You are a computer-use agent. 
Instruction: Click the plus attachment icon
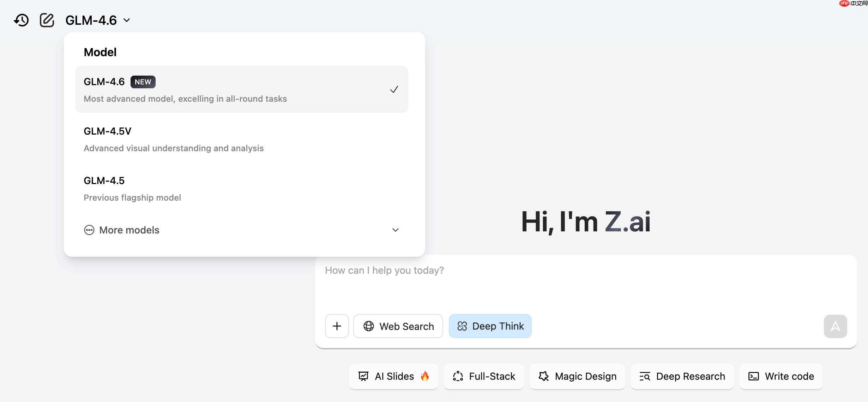tap(337, 326)
